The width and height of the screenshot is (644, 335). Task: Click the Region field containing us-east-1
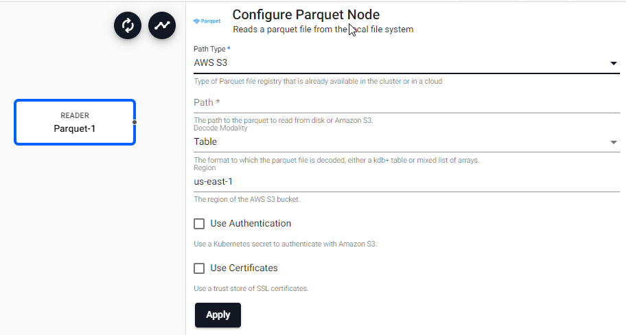pyautogui.click(x=406, y=181)
